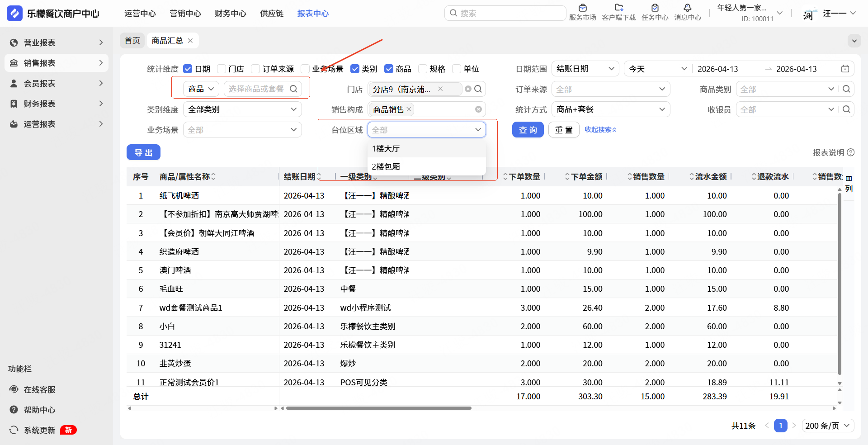Click the horizontal table scrollbar

(378, 408)
